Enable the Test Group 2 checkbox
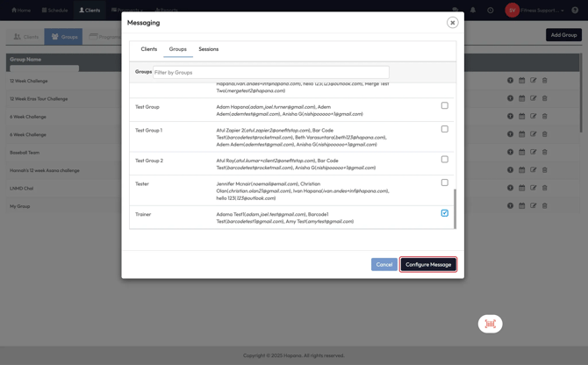Image resolution: width=588 pixels, height=365 pixels. coord(444,160)
